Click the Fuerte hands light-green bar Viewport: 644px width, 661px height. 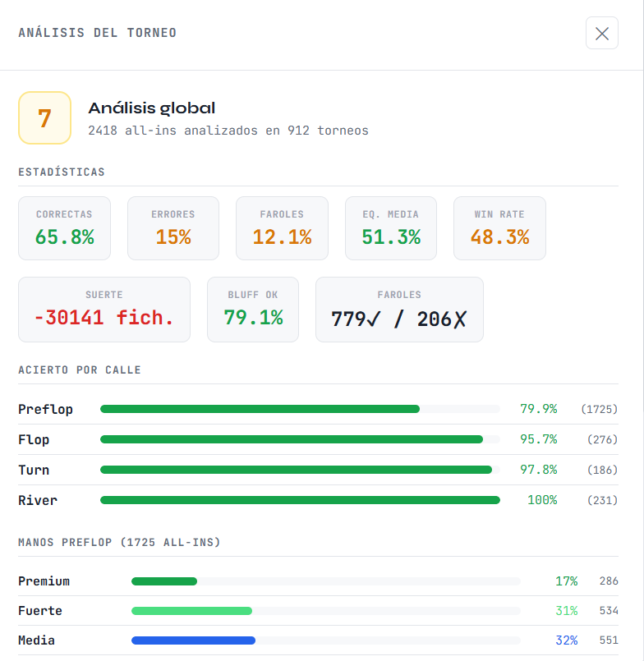click(x=192, y=611)
